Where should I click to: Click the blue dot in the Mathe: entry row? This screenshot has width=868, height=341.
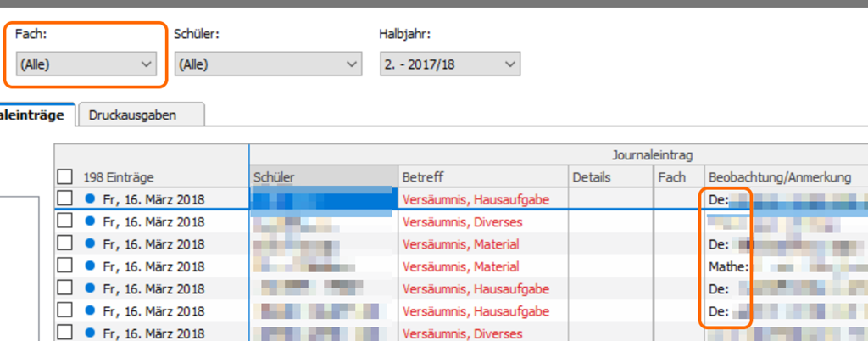coord(91,266)
